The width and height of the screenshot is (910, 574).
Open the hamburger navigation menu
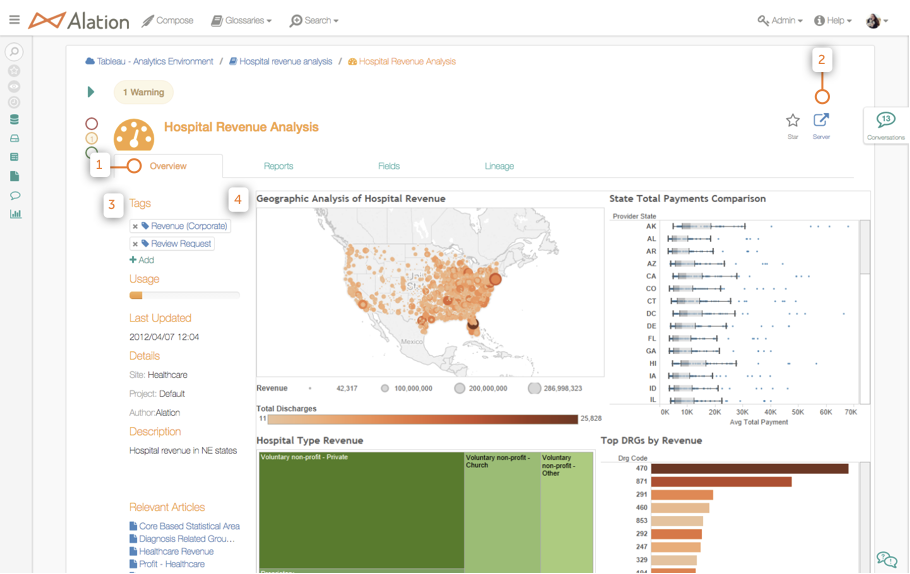click(15, 20)
